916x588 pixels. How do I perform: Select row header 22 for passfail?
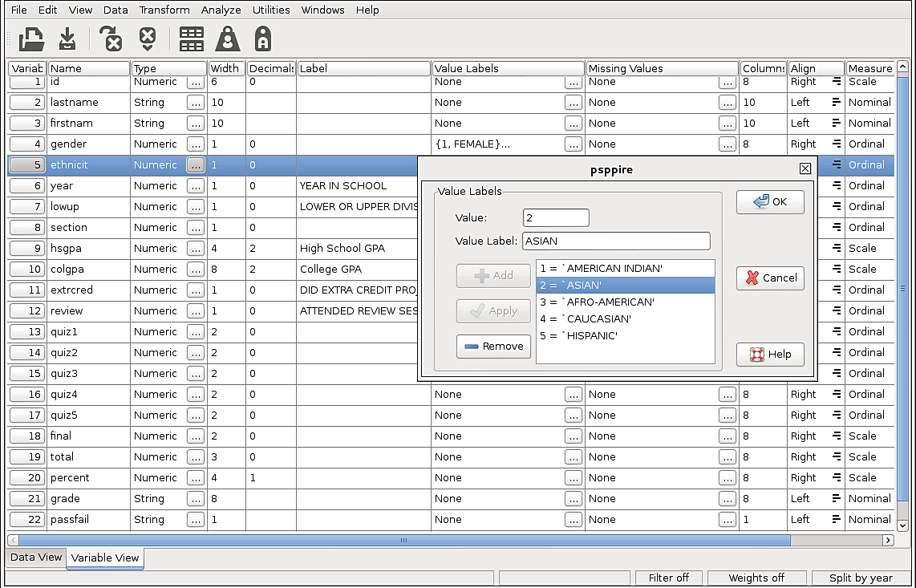point(27,520)
